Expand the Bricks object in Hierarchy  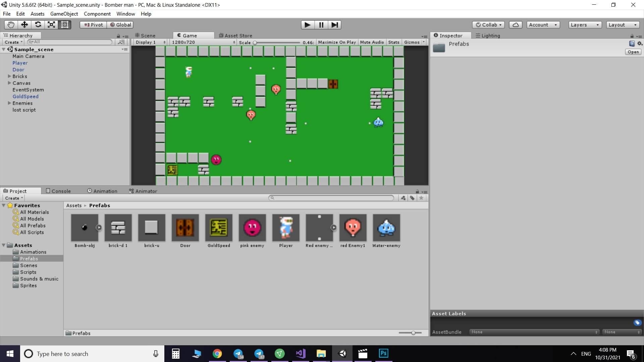pos(9,76)
